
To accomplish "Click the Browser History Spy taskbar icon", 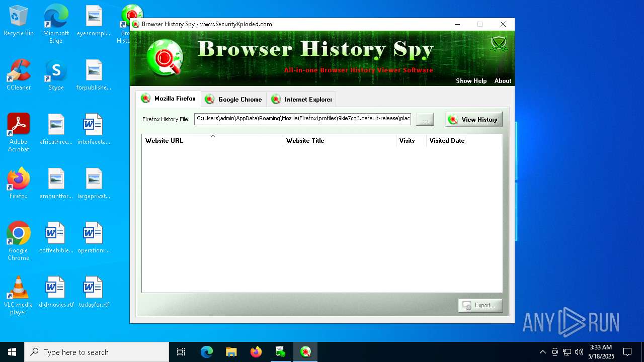I will click(x=305, y=352).
